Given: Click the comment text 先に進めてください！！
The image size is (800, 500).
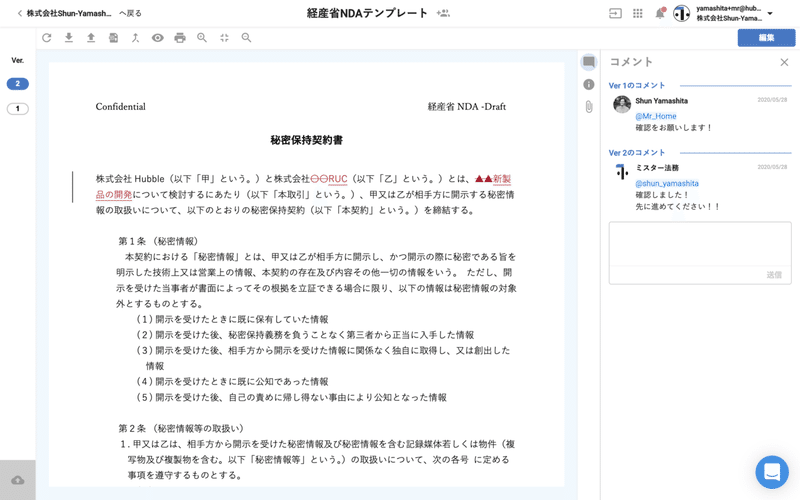Looking at the screenshot, I should tap(678, 207).
